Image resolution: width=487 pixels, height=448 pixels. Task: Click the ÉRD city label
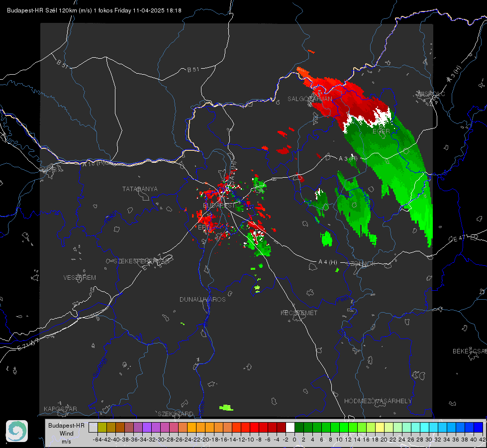pyautogui.click(x=204, y=227)
